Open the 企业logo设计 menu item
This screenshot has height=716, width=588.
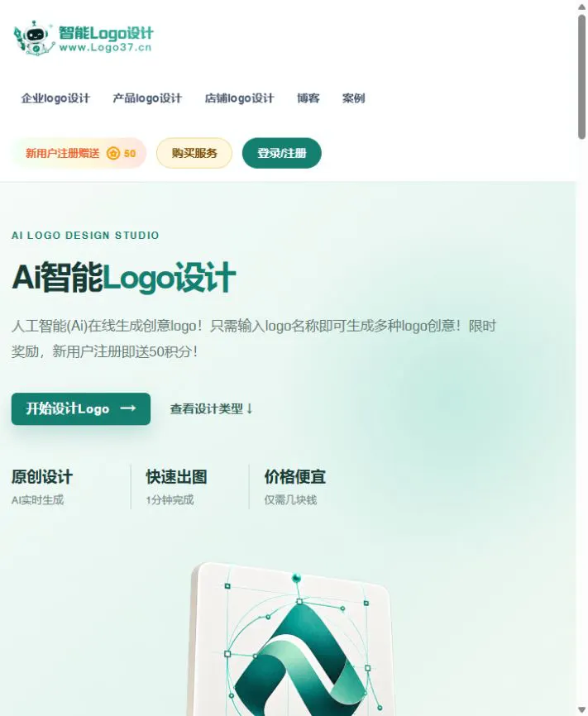55,98
